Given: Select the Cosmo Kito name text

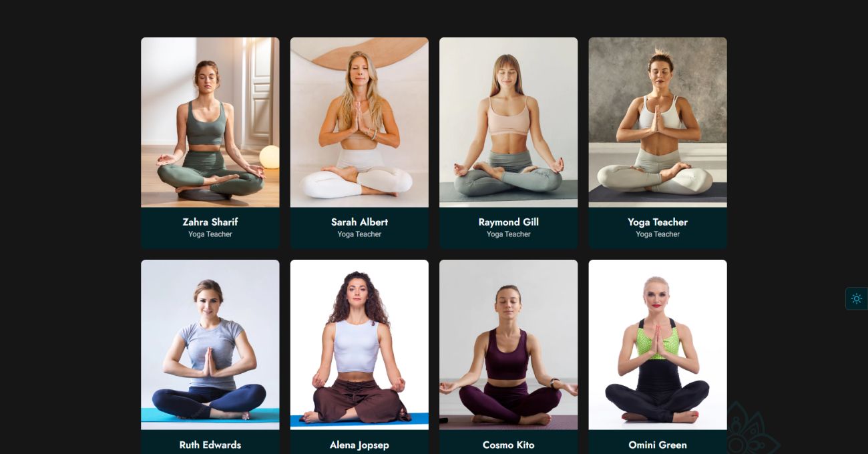Looking at the screenshot, I should pos(509,445).
